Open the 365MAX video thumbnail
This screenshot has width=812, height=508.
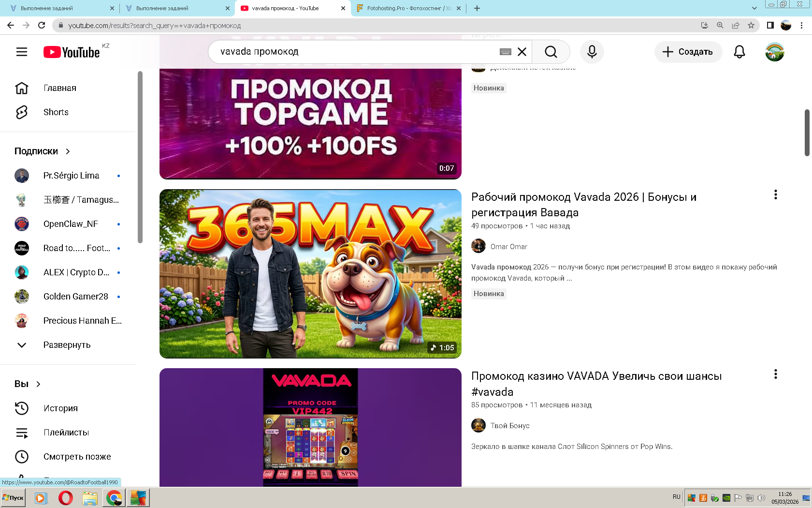click(x=310, y=274)
